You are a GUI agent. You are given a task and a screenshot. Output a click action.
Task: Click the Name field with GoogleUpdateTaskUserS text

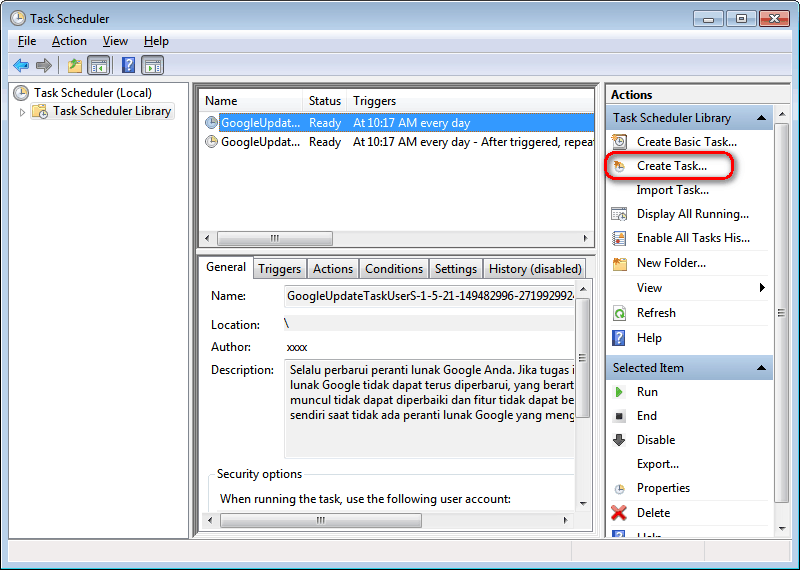click(429, 296)
